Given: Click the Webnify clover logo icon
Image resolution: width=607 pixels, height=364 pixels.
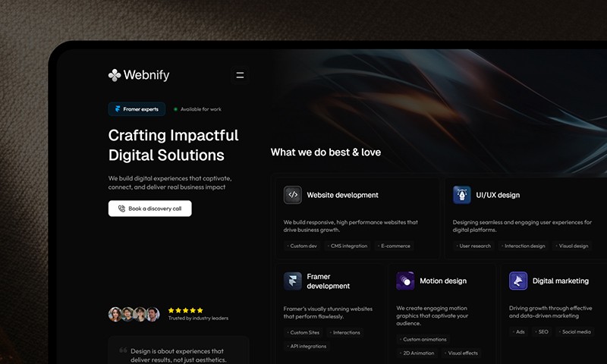Looking at the screenshot, I should (x=115, y=75).
